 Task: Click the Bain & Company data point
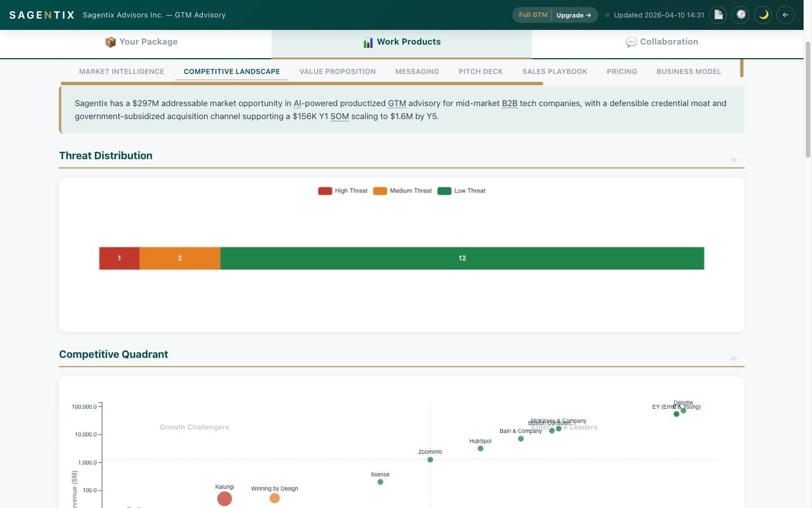coord(521,439)
